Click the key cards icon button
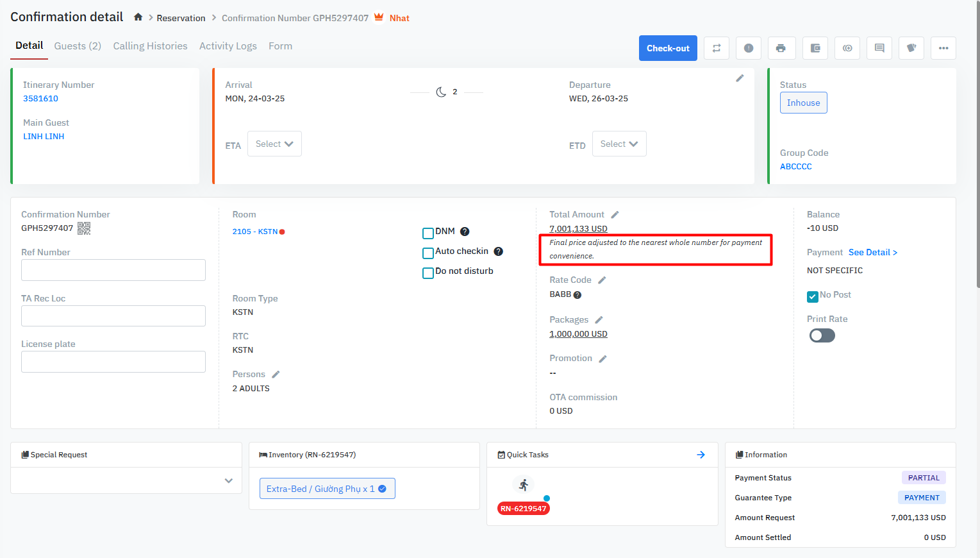 pyautogui.click(x=911, y=48)
